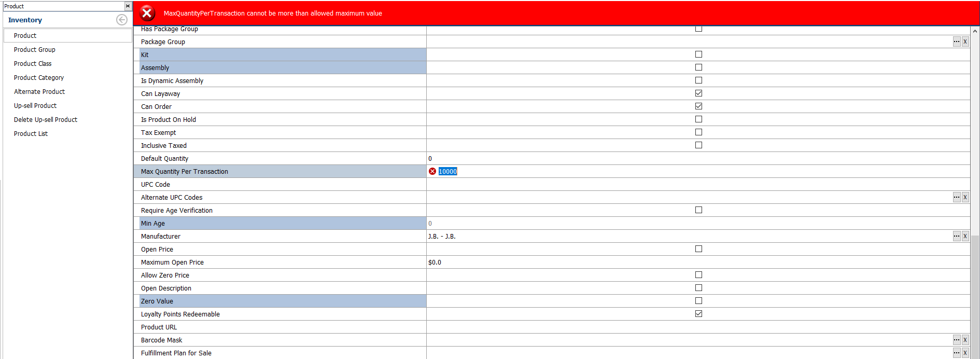Enable Is Dynamic Assembly checkbox
980x359 pixels.
click(698, 80)
